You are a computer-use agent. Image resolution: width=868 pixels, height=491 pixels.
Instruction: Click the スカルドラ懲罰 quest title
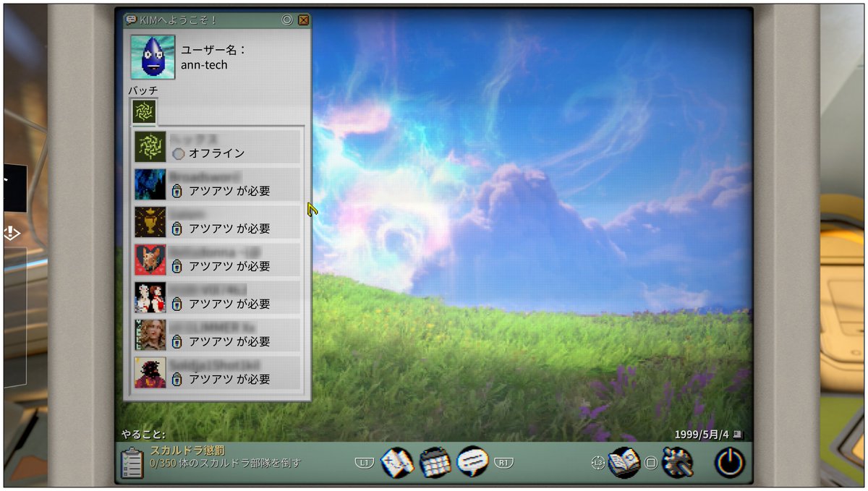point(188,451)
